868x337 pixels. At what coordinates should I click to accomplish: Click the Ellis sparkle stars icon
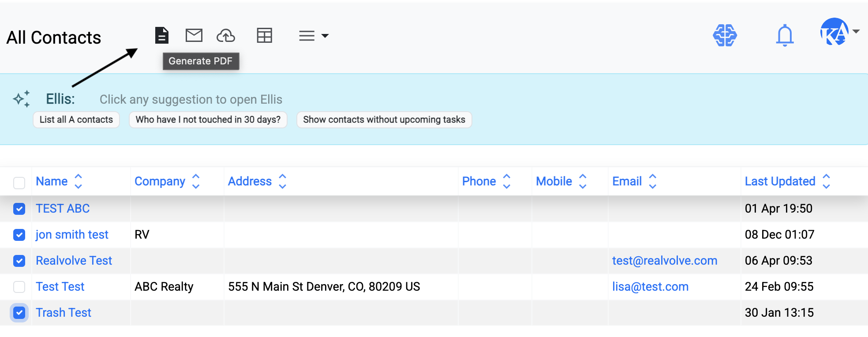pyautogui.click(x=22, y=99)
